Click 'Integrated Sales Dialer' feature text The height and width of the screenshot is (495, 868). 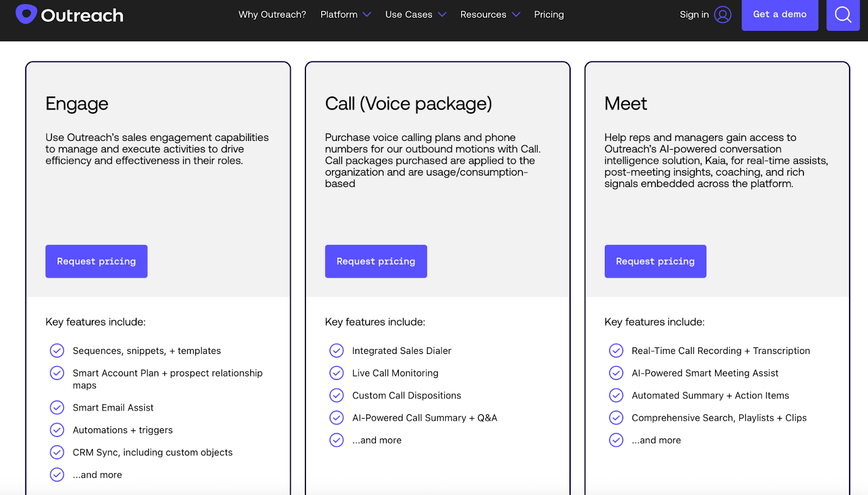401,351
